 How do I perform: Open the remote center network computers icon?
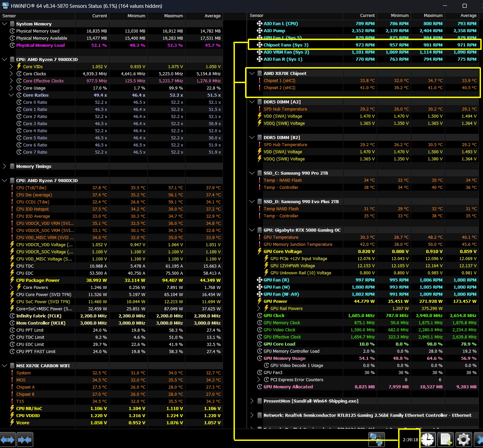tap(376, 440)
